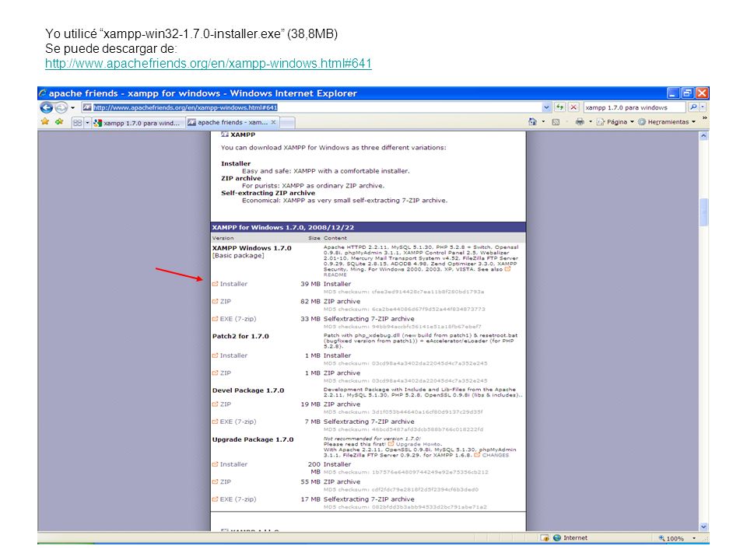
Task: Click the green Refresh page icon
Action: (x=559, y=107)
